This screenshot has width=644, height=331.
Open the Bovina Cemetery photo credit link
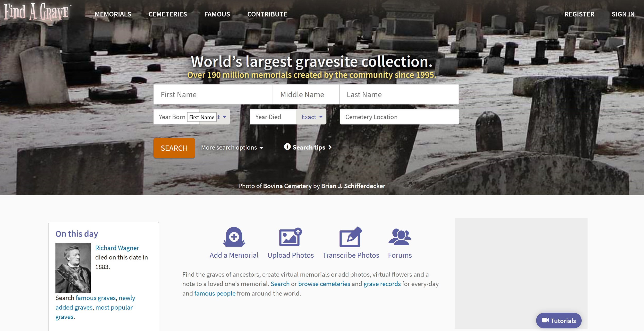(287, 186)
